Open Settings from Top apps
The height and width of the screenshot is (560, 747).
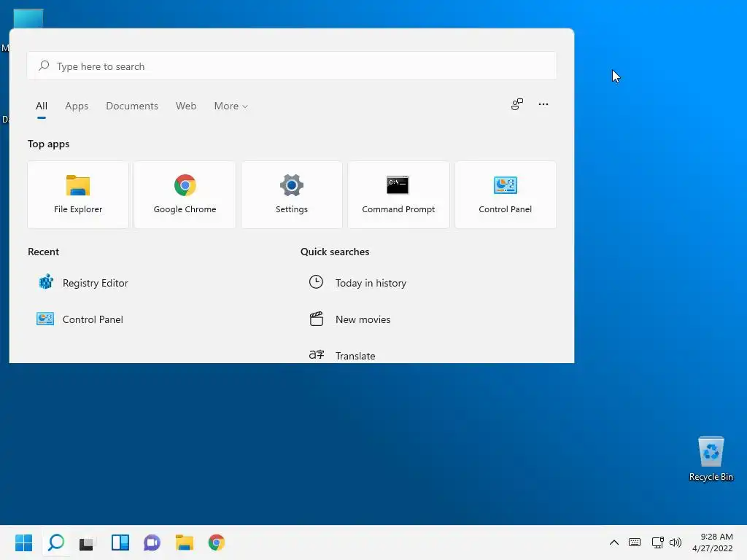292,194
